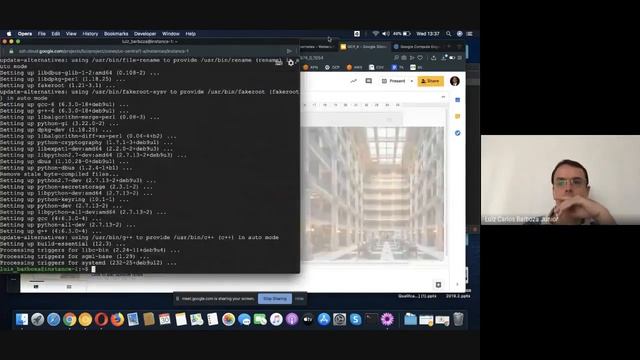Open the Developer menu
The width and height of the screenshot is (640, 360).
pos(145,34)
